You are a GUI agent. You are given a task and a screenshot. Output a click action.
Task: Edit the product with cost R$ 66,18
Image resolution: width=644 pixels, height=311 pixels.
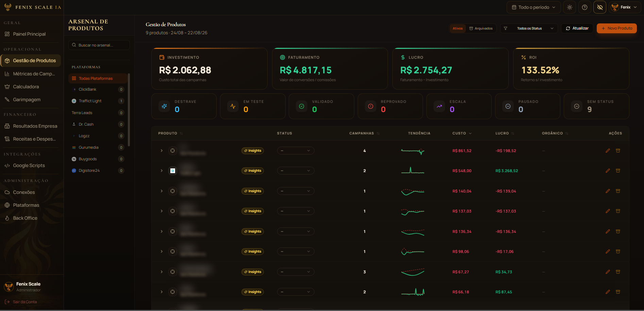click(608, 292)
